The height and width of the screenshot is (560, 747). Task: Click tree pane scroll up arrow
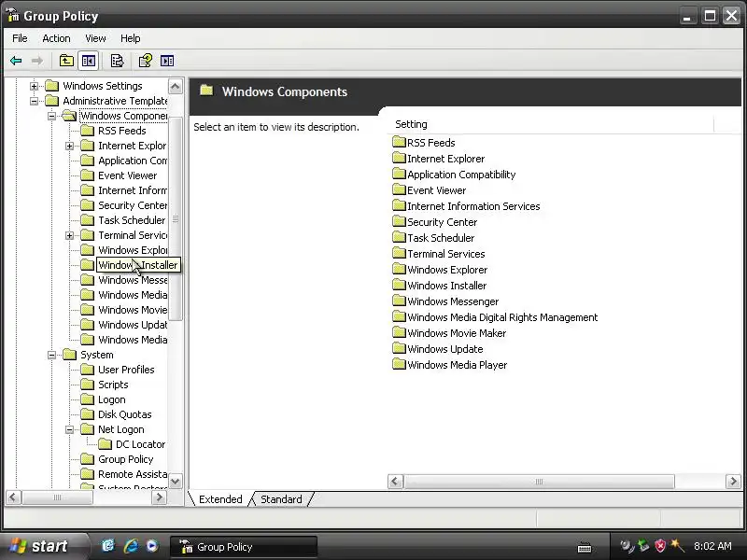coord(176,87)
